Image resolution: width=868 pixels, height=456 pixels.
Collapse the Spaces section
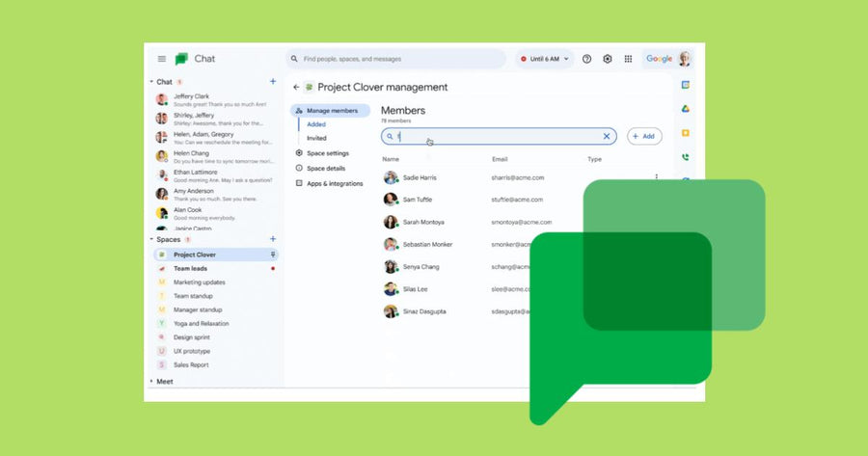[151, 240]
